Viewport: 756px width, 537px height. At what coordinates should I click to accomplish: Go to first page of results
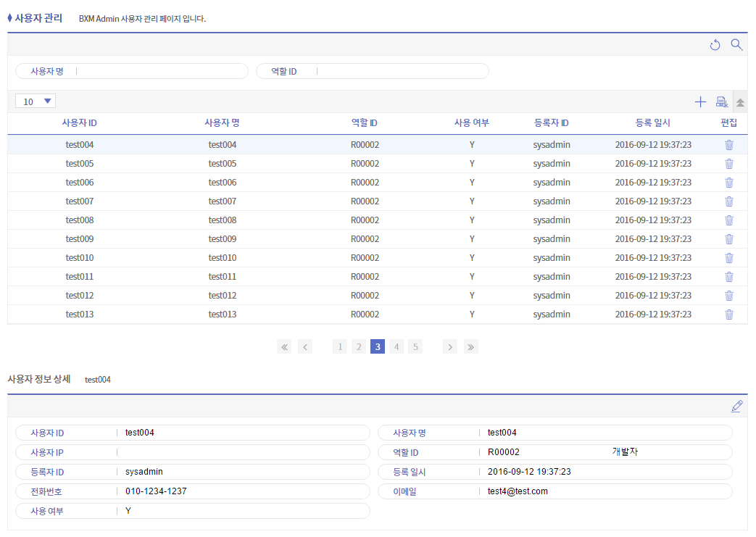tap(284, 346)
